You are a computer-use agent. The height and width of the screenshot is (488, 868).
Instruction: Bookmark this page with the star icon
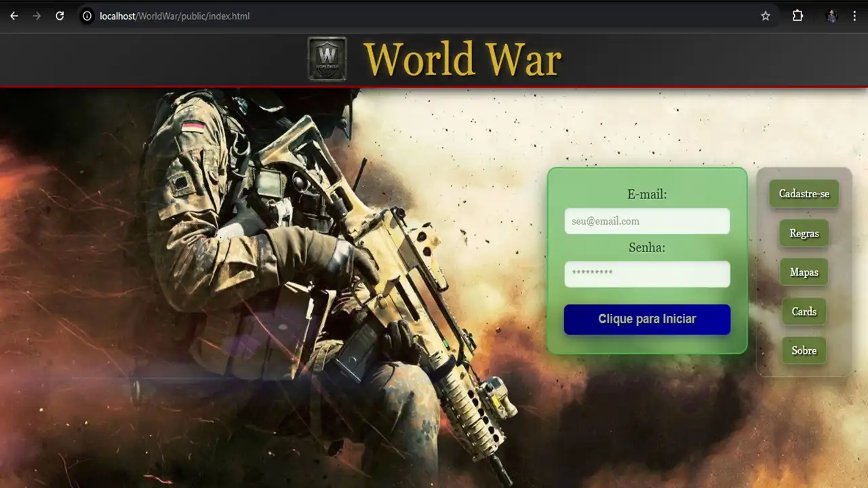766,16
